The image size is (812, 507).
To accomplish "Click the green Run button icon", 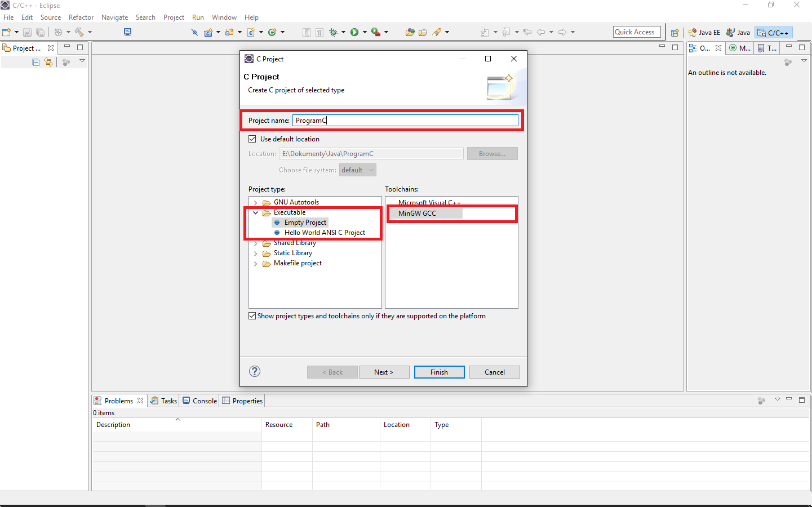I will 354,32.
